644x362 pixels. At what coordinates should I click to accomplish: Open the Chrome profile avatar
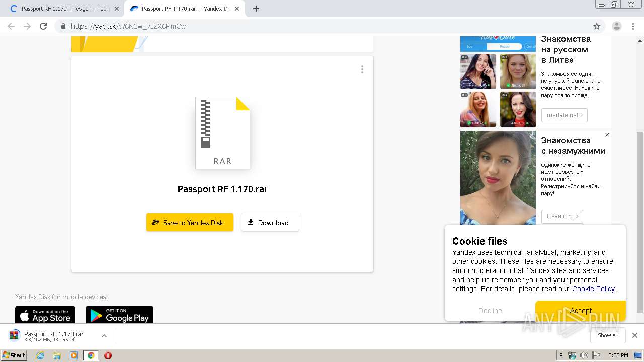click(617, 26)
